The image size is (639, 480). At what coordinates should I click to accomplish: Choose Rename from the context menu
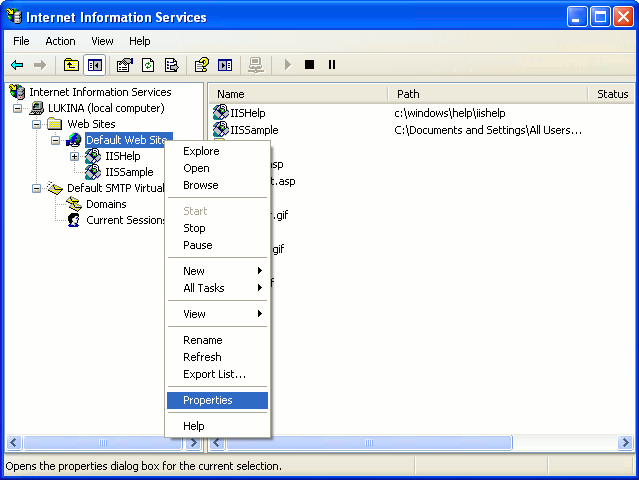point(217,340)
